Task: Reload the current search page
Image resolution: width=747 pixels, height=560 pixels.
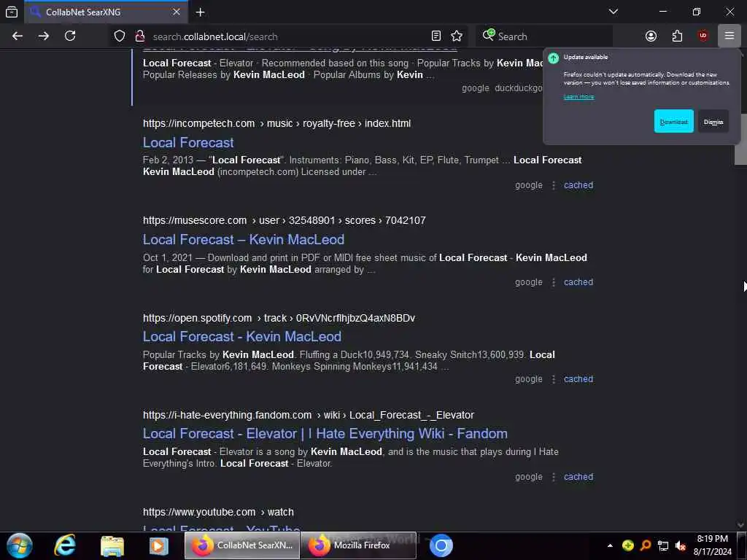Action: [x=70, y=36]
